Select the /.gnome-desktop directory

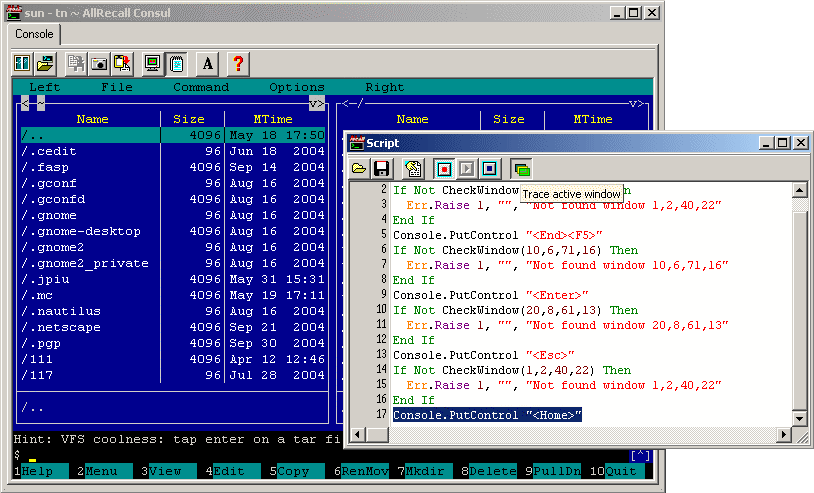[173, 231]
